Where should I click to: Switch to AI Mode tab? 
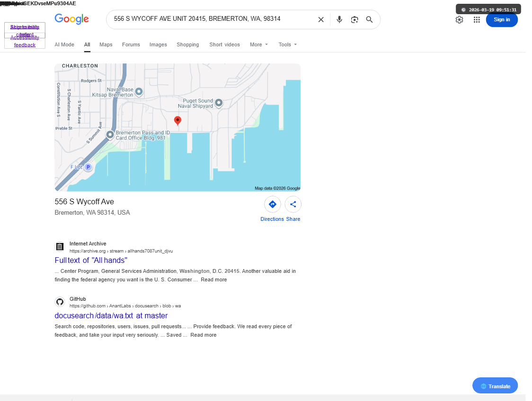(64, 44)
